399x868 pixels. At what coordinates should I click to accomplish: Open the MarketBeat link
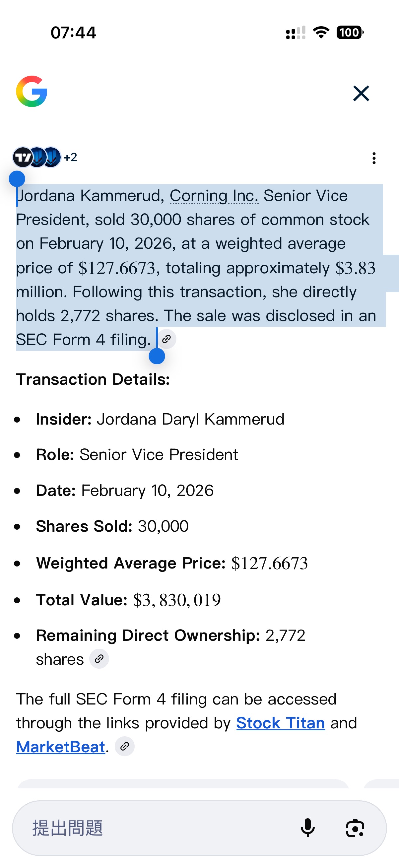pos(61,747)
